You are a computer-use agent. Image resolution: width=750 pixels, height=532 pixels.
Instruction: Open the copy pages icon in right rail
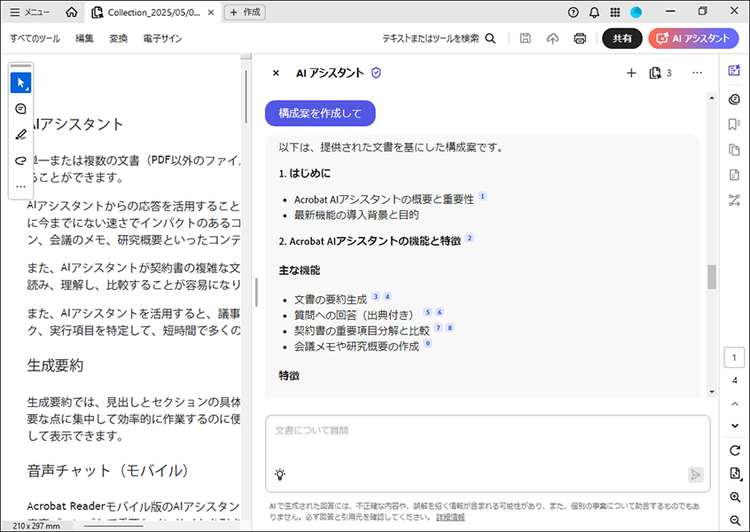coord(734,150)
